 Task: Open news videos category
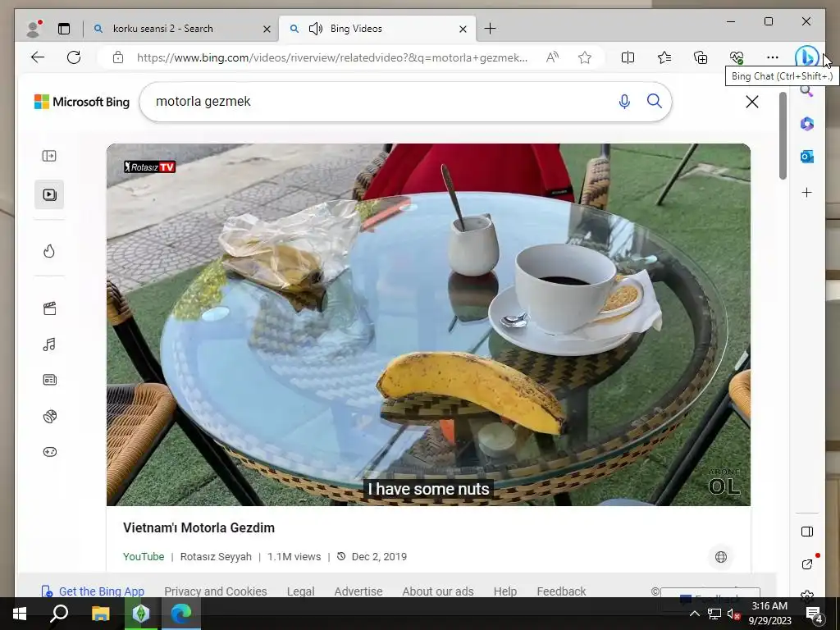[49, 380]
